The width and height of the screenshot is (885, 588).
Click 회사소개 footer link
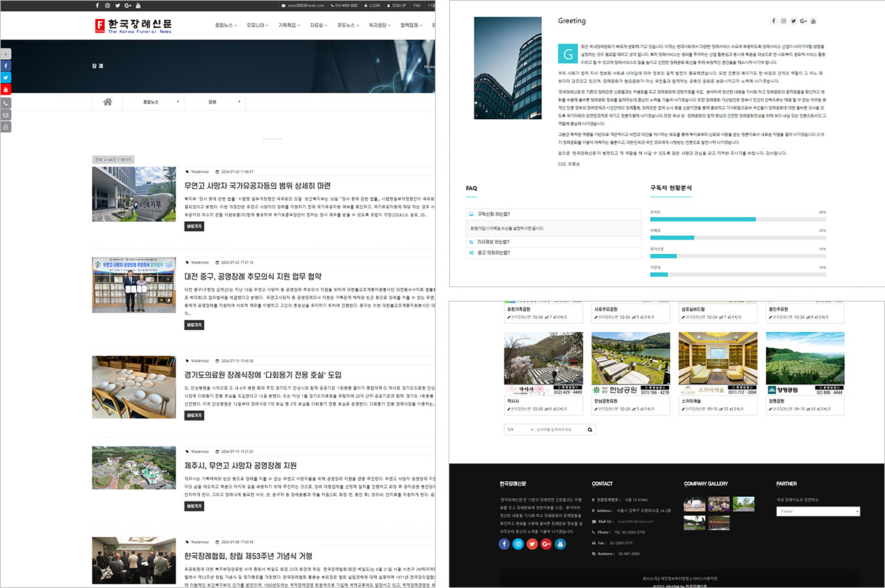[650, 578]
